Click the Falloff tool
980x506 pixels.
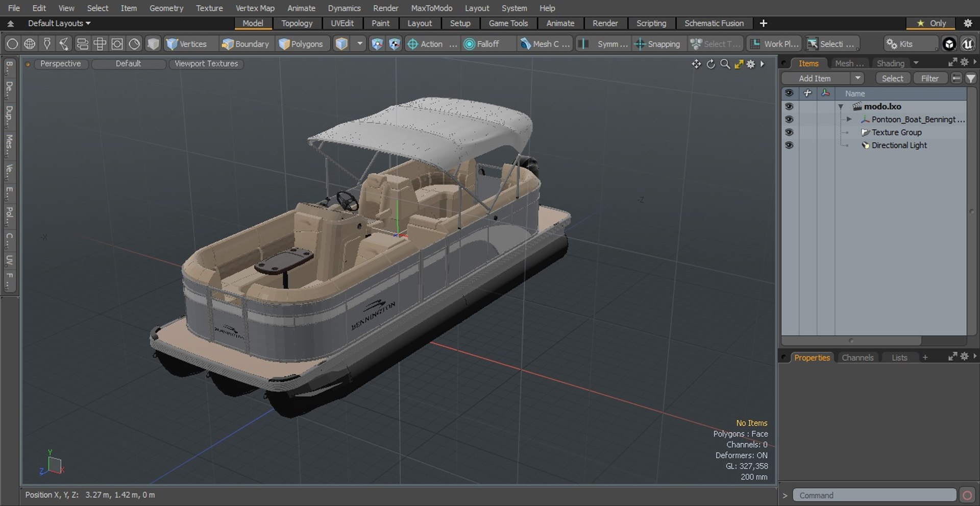(482, 44)
